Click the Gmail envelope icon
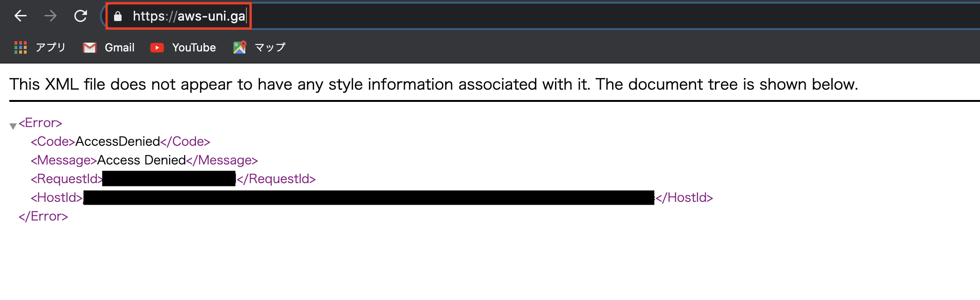This screenshot has width=980, height=300. click(89, 47)
